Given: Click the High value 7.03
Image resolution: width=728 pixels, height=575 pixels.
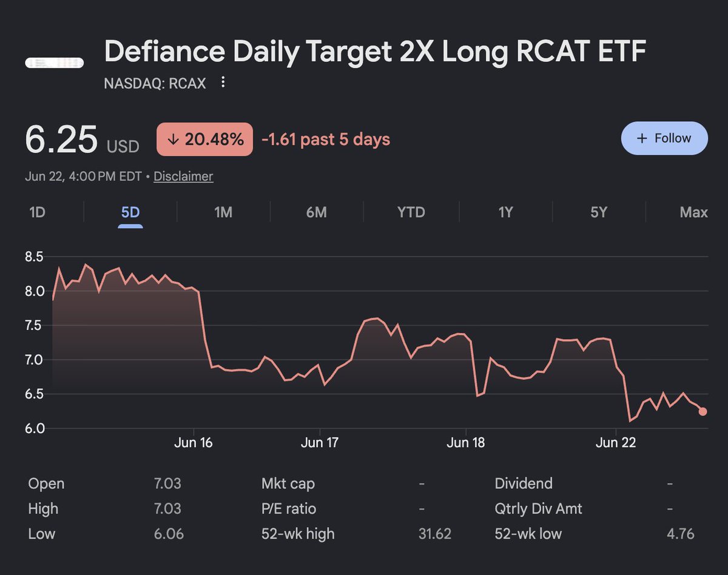Looking at the screenshot, I should click(x=168, y=509).
